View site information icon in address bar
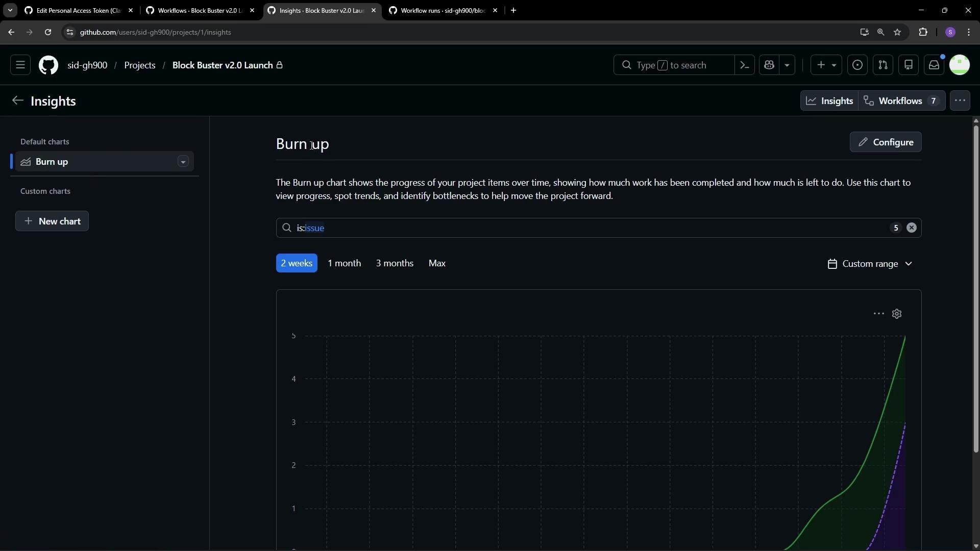This screenshot has height=551, width=980. click(x=70, y=32)
